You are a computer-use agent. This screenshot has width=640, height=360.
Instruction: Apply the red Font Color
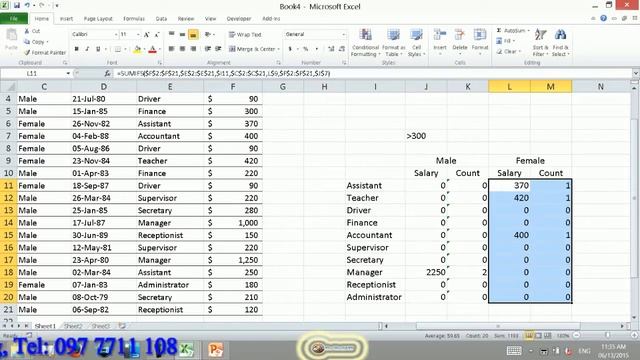pos(153,49)
